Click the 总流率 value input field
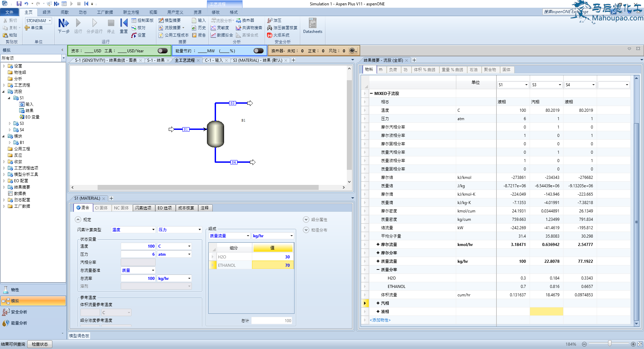The width and height of the screenshot is (644, 349). [138, 278]
